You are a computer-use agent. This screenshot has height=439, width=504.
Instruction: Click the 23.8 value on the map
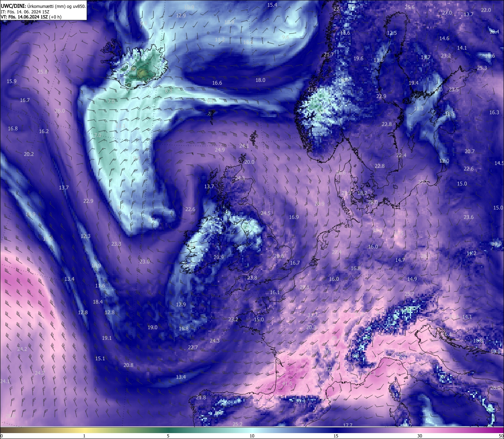[x=252, y=278]
